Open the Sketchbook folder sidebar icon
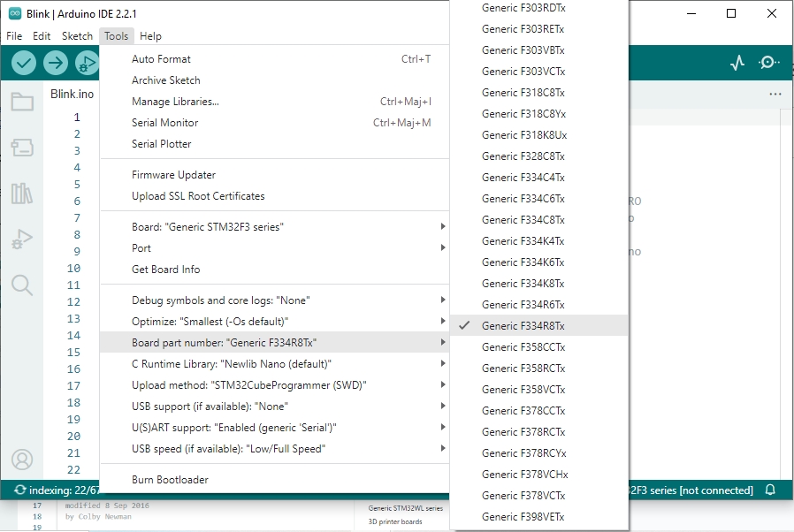The width and height of the screenshot is (794, 532). [x=22, y=102]
